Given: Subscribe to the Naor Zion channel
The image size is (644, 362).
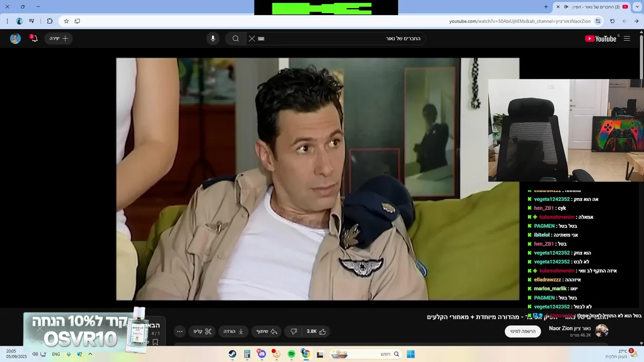Looking at the screenshot, I should coord(522,331).
